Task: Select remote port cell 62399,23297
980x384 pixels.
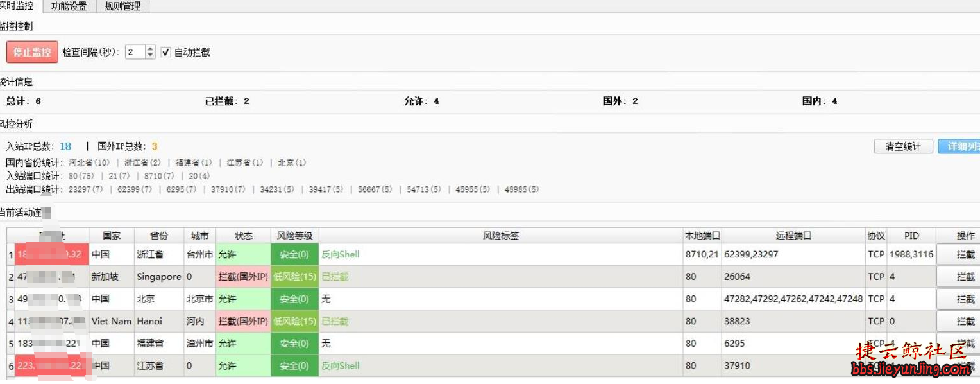Action: (x=793, y=254)
